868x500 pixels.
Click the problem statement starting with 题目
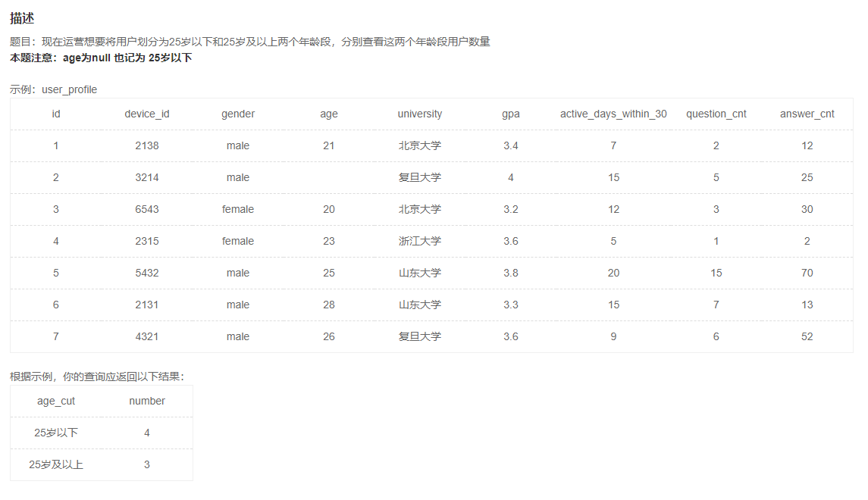coord(250,42)
